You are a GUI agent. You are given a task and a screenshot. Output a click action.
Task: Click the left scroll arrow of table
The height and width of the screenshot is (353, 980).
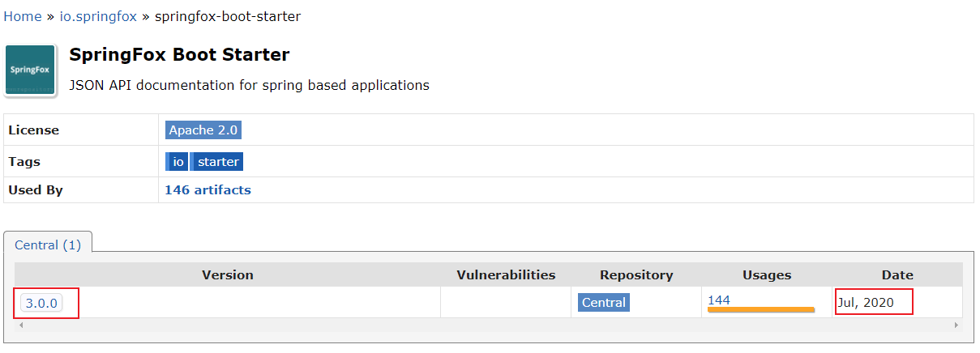click(20, 325)
